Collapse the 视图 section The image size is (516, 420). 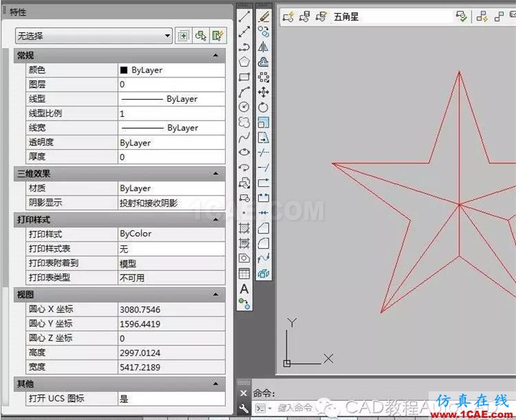(x=216, y=295)
